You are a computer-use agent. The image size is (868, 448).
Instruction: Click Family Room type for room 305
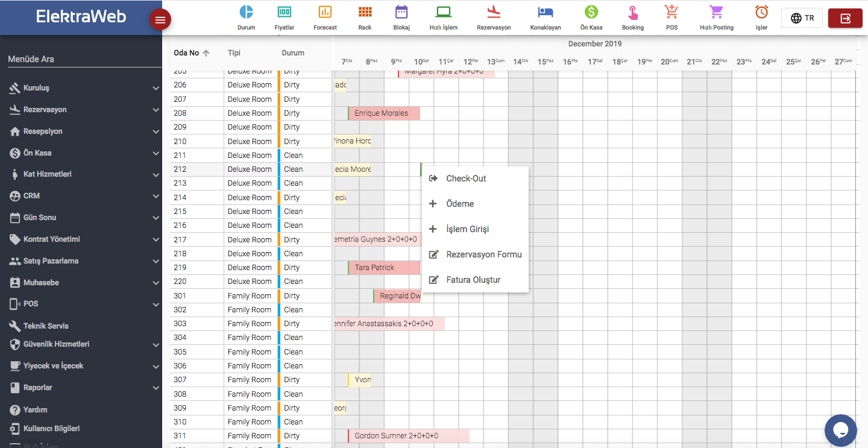[x=250, y=352]
